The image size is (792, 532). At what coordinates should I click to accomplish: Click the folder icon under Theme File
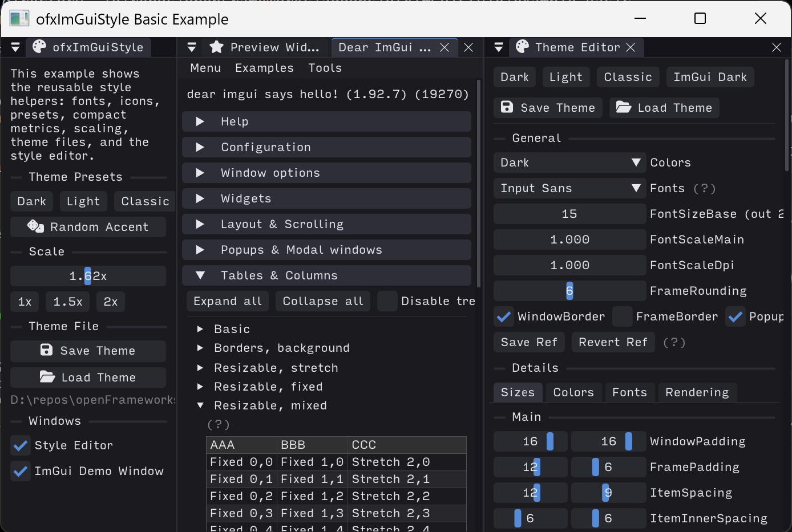[47, 377]
